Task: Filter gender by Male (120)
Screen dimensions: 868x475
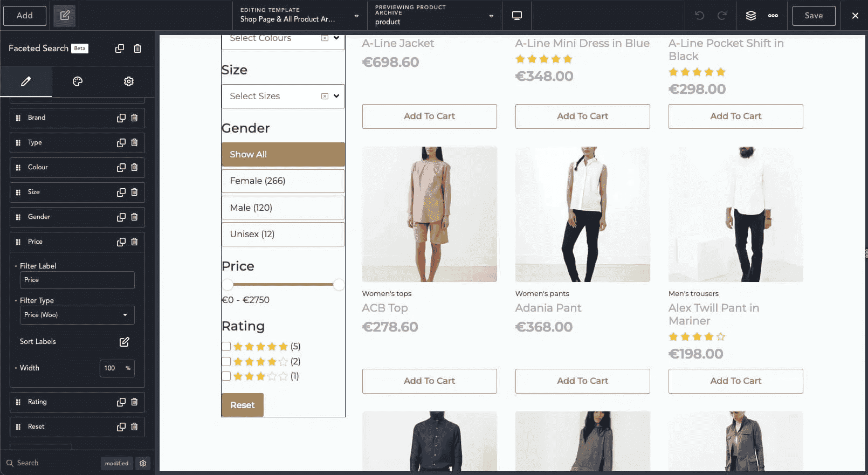Action: coord(283,208)
